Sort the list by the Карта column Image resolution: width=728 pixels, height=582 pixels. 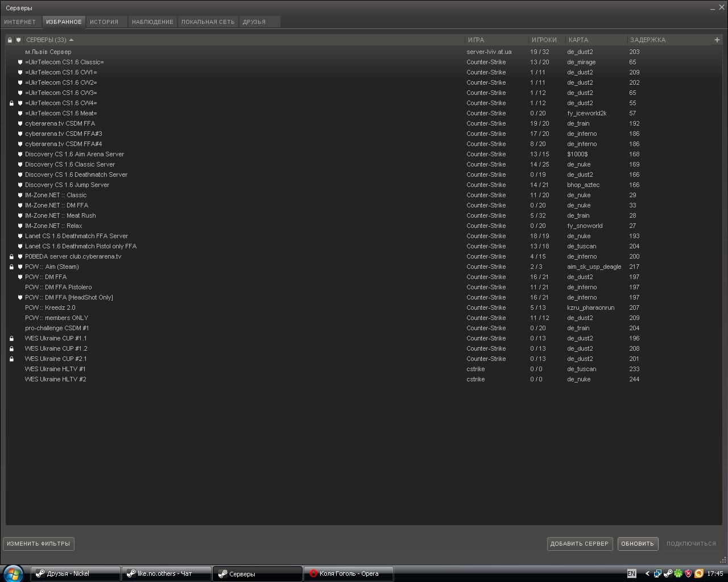(597, 40)
